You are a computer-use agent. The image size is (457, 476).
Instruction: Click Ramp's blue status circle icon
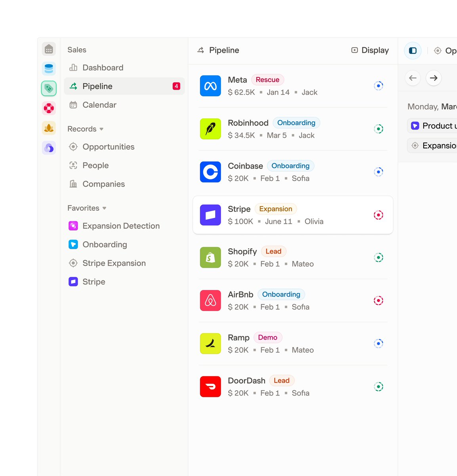tap(379, 344)
